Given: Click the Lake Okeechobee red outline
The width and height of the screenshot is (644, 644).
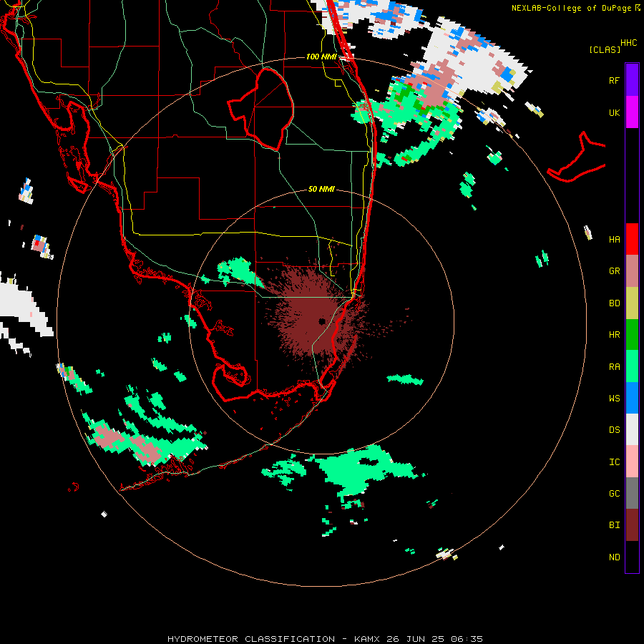Looking at the screenshot, I should coord(260,109).
